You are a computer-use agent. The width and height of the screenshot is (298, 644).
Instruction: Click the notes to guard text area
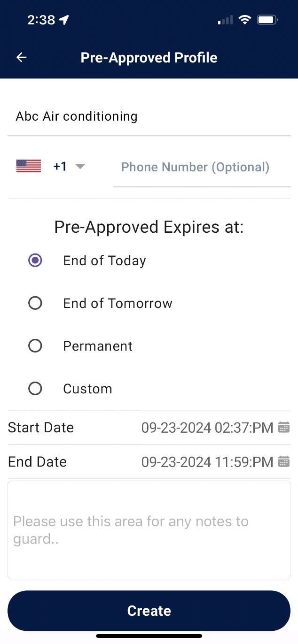click(149, 529)
